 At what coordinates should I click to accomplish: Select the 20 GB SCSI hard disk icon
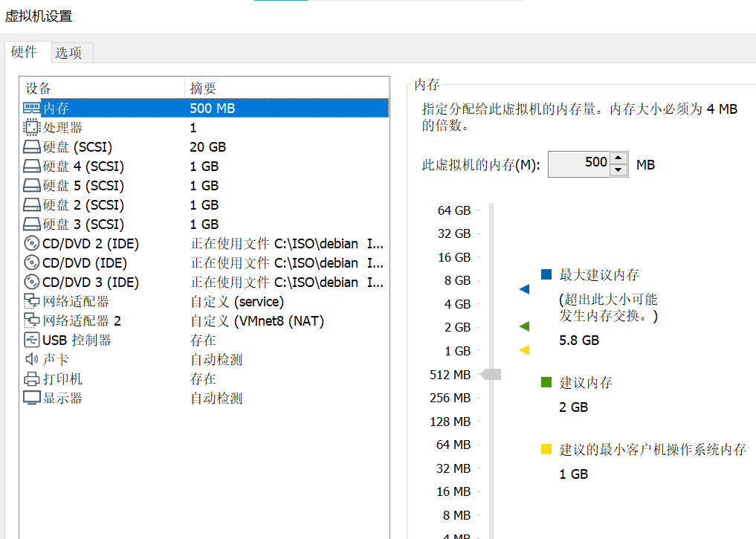pyautogui.click(x=32, y=146)
